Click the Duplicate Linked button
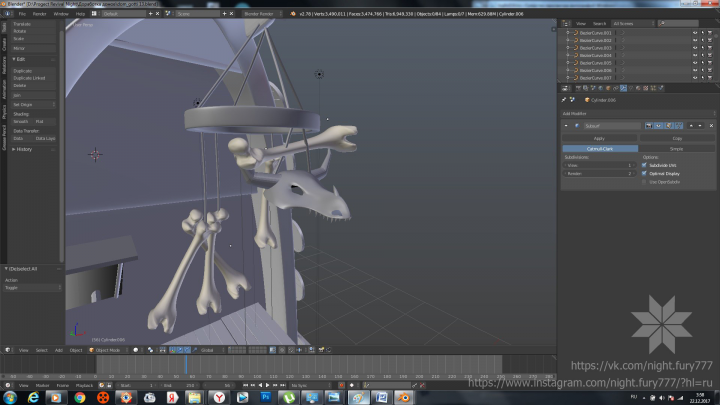The width and height of the screenshot is (720, 405). click(x=33, y=78)
